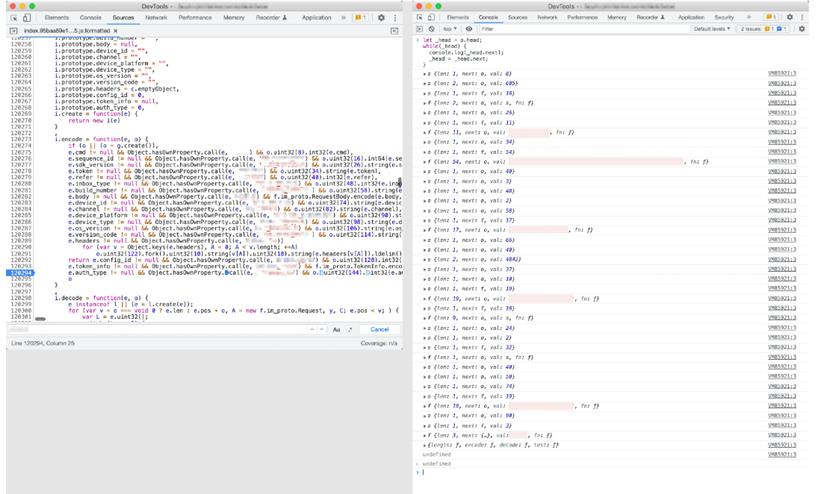Expand console object with val: 74

point(424,387)
